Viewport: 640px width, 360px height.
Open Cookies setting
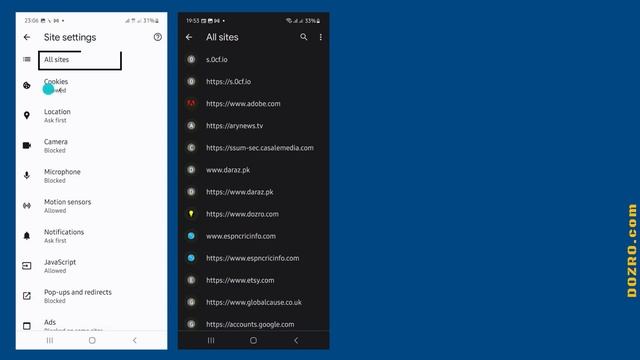click(x=91, y=86)
